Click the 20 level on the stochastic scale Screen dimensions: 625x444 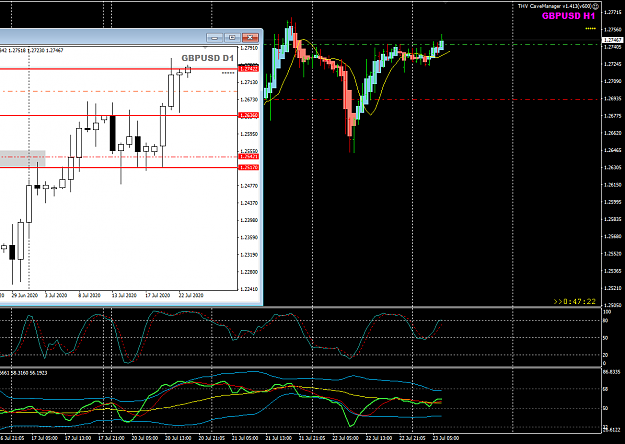pyautogui.click(x=605, y=355)
